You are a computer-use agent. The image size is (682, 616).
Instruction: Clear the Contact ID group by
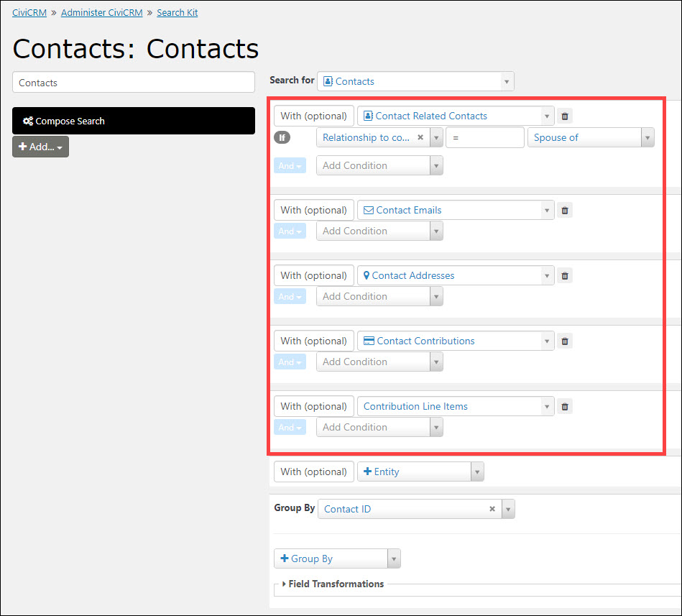(492, 509)
